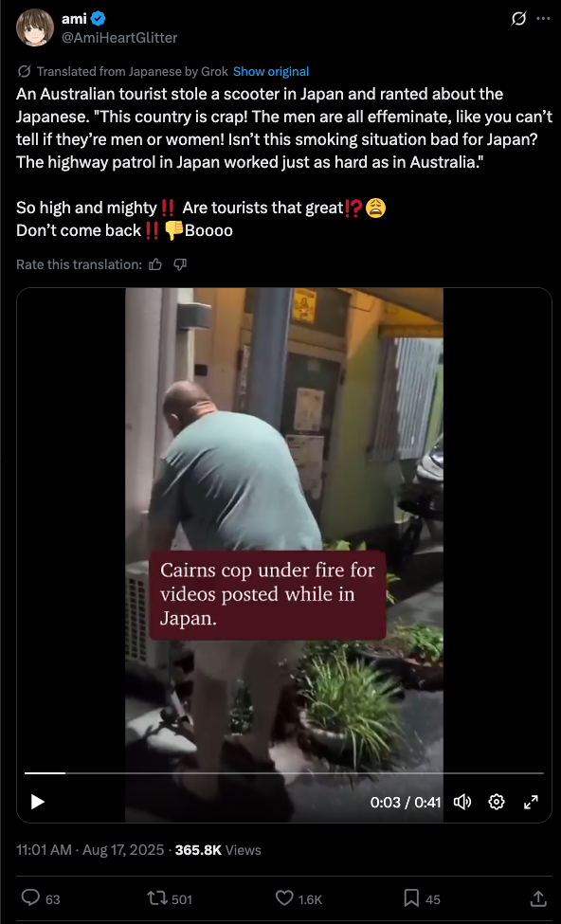Click the ami display name
Viewport: 561px width, 924px height.
click(x=74, y=20)
